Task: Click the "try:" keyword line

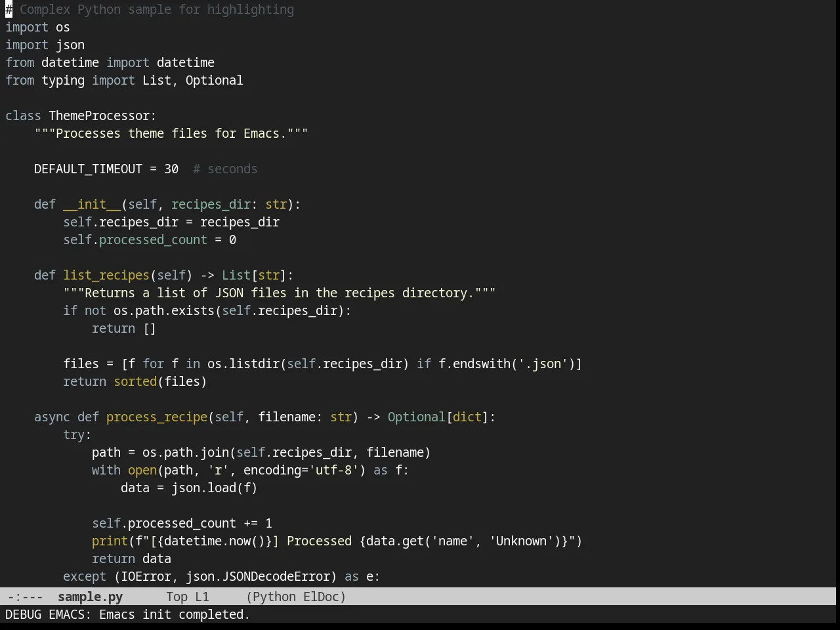Action: click(77, 435)
